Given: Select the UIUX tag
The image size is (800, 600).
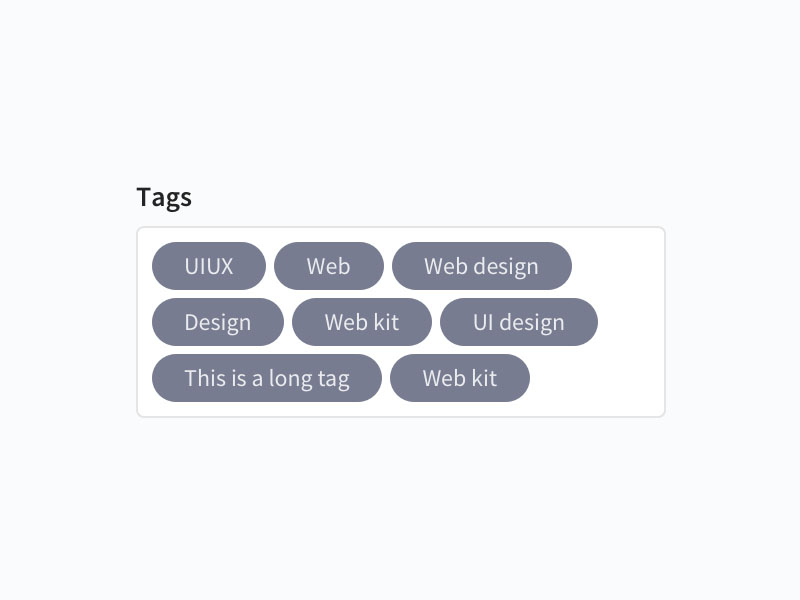Looking at the screenshot, I should (209, 266).
